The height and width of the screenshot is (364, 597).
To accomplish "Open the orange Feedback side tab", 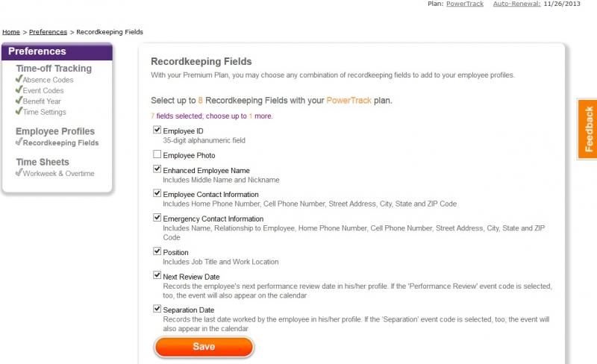I will tap(588, 129).
